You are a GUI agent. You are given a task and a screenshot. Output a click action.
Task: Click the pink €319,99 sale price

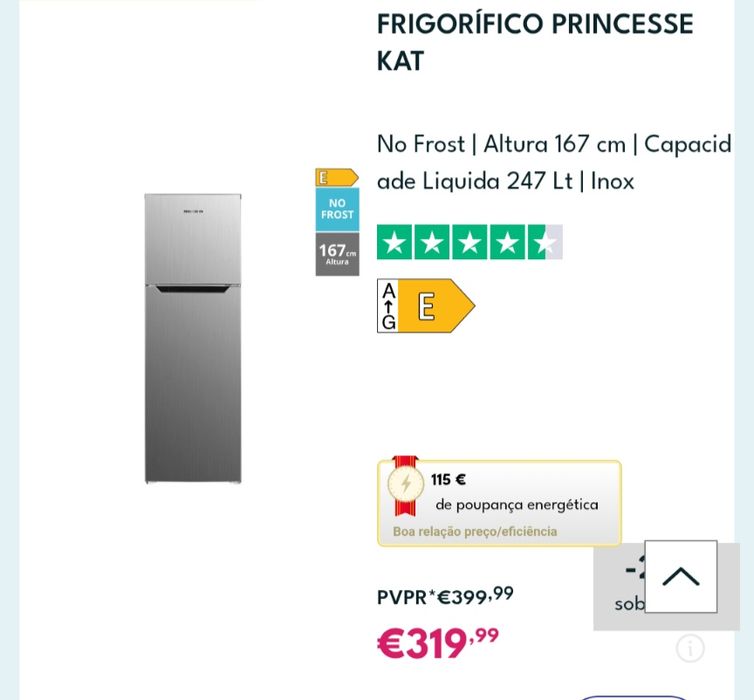click(x=437, y=643)
